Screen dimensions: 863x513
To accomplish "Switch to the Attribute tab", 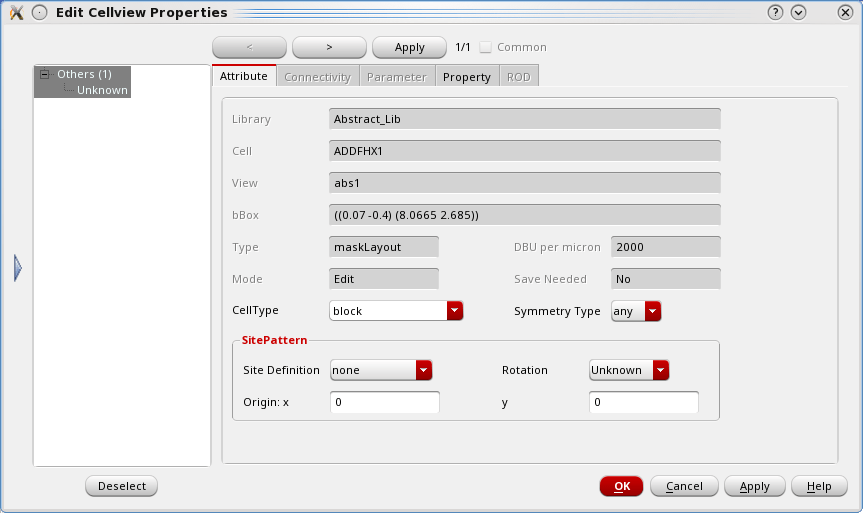I will 244,75.
